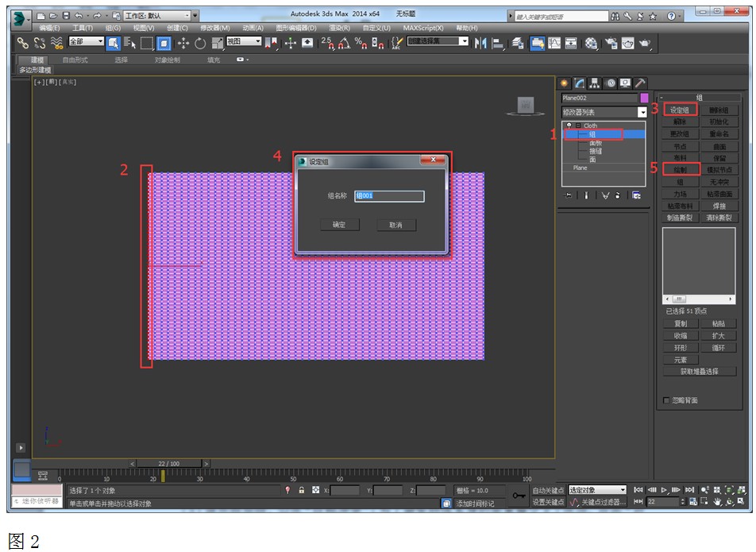Click the Save File icon in the title bar
The width and height of the screenshot is (756, 552).
pos(67,16)
